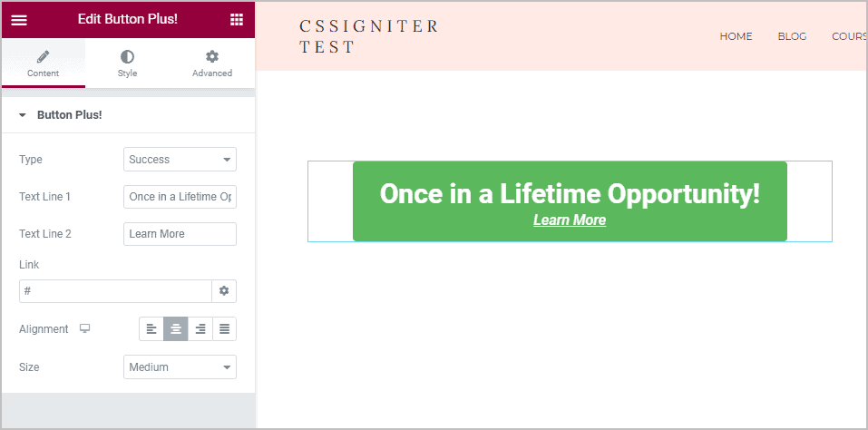This screenshot has width=868, height=430.
Task: Open the widgets grid panel icon
Action: point(237,20)
